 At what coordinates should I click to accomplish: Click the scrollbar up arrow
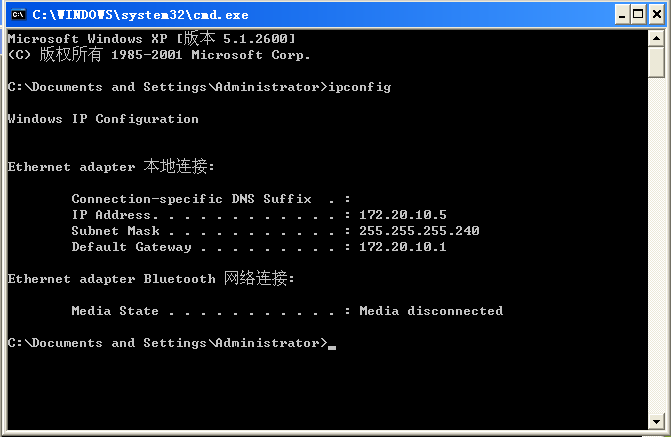click(x=656, y=39)
